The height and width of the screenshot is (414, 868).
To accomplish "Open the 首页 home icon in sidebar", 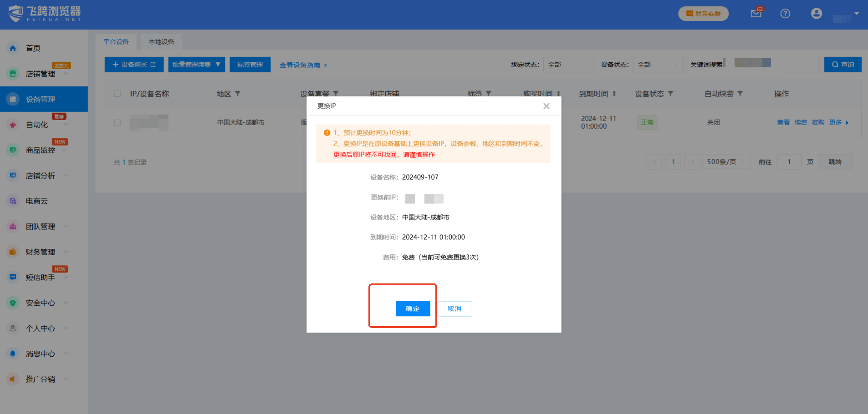I will [12, 48].
